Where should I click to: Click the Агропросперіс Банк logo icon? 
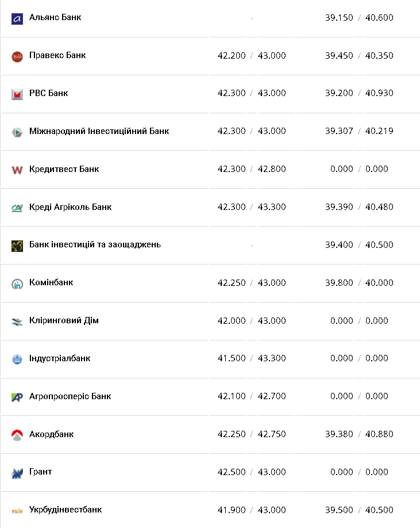click(17, 397)
